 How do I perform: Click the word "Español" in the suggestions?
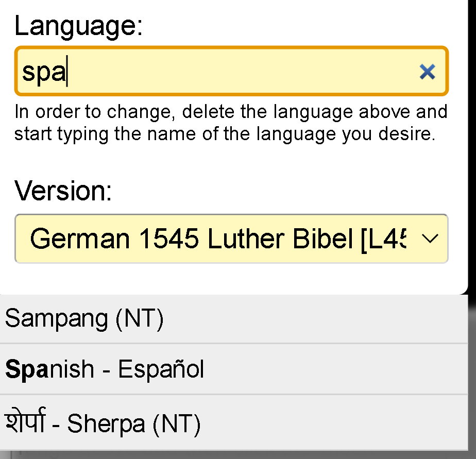(x=161, y=369)
